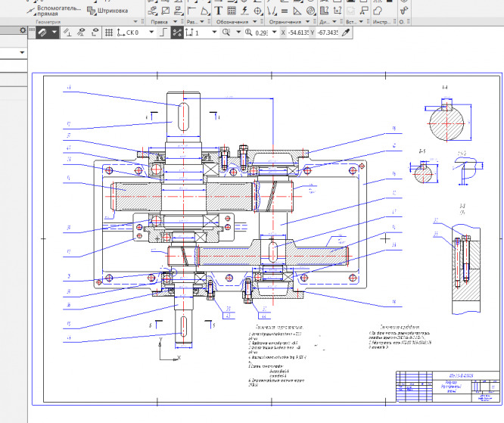Activate the Штриховка hatch tool
Screen dimensions: 504x423
click(106, 11)
